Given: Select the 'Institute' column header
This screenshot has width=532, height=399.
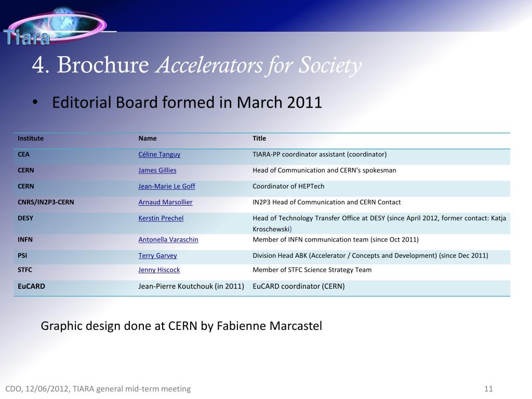Looking at the screenshot, I should point(31,138).
